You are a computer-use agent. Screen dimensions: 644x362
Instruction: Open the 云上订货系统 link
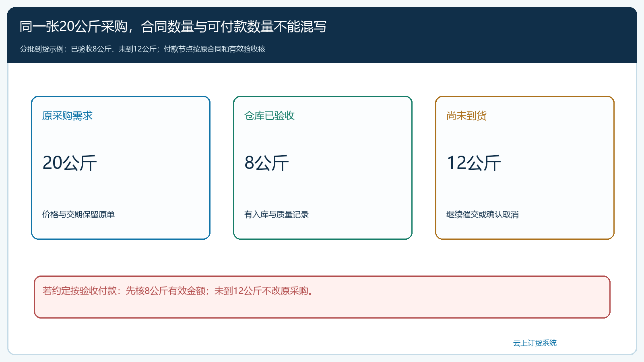coord(535,343)
